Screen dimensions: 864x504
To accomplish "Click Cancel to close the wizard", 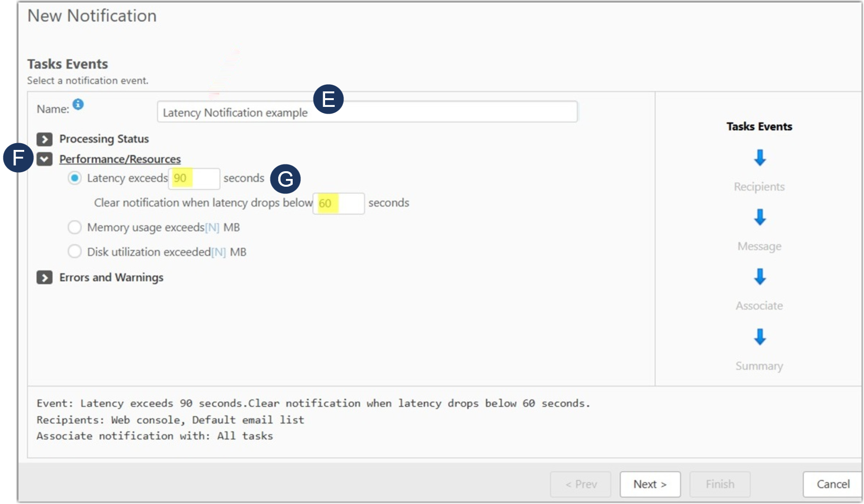I will [833, 484].
